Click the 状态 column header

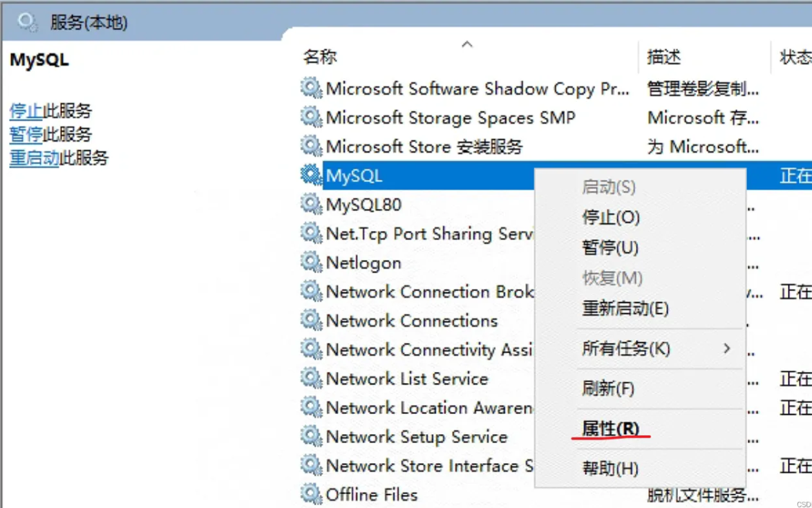coord(795,57)
